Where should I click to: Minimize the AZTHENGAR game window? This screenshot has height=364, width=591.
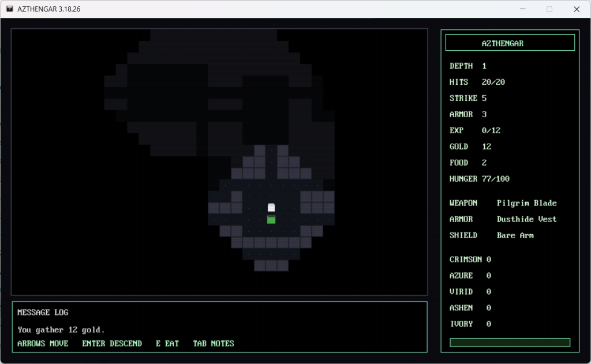point(523,9)
